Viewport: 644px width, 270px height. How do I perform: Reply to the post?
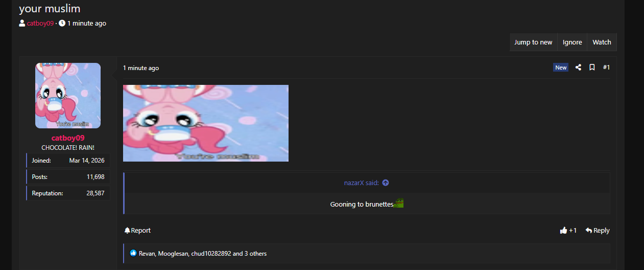click(x=598, y=231)
